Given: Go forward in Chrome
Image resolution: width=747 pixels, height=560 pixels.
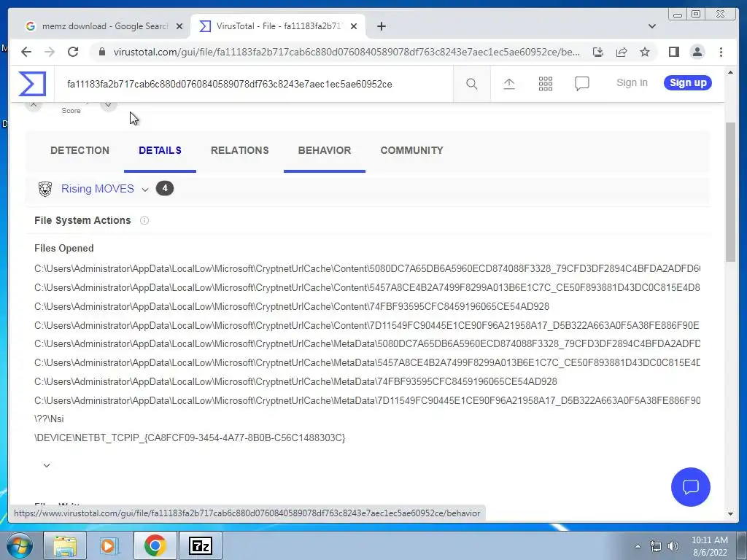Looking at the screenshot, I should [x=50, y=52].
